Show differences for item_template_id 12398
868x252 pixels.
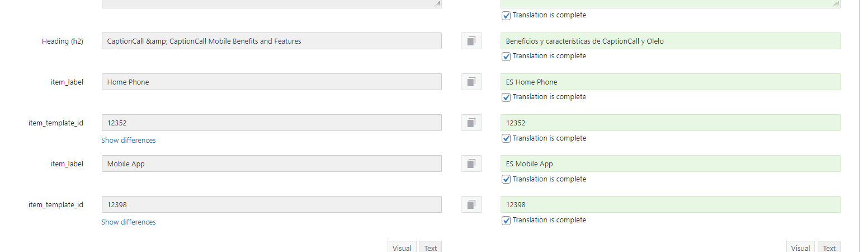pos(129,222)
